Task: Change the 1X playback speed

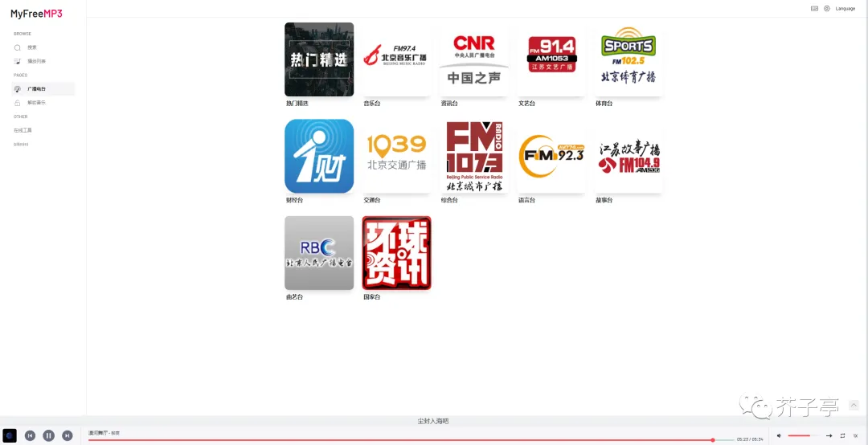Action: pyautogui.click(x=856, y=436)
